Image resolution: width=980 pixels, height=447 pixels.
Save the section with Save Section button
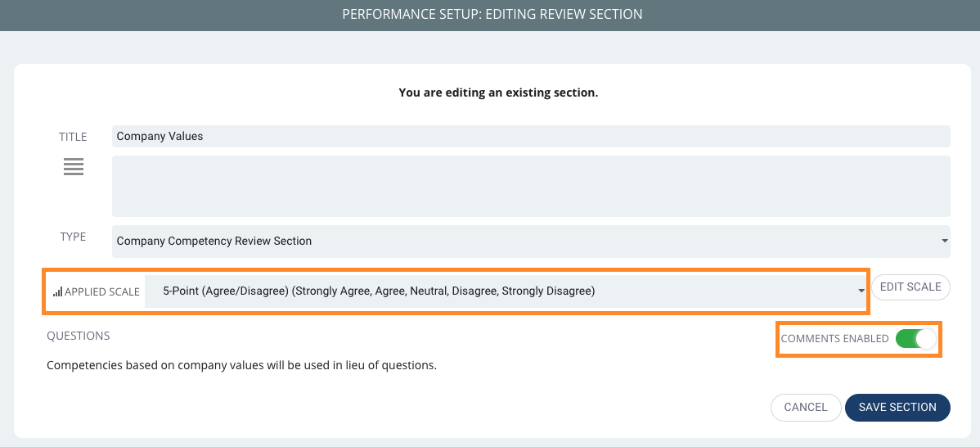[x=897, y=408]
